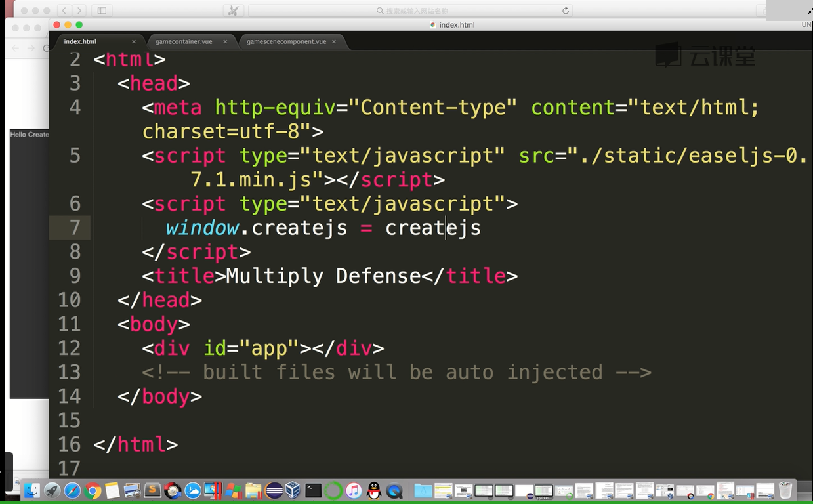Open the minimized python window in the Dock
The image size is (813, 504).
[x=543, y=492]
